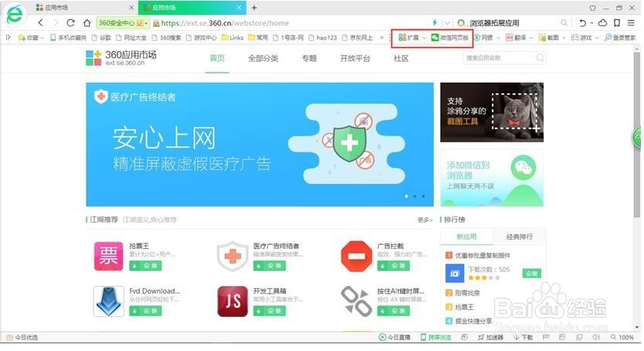Click the 截图 screenshot extension
Screen dimensions: 644x351
[549, 37]
